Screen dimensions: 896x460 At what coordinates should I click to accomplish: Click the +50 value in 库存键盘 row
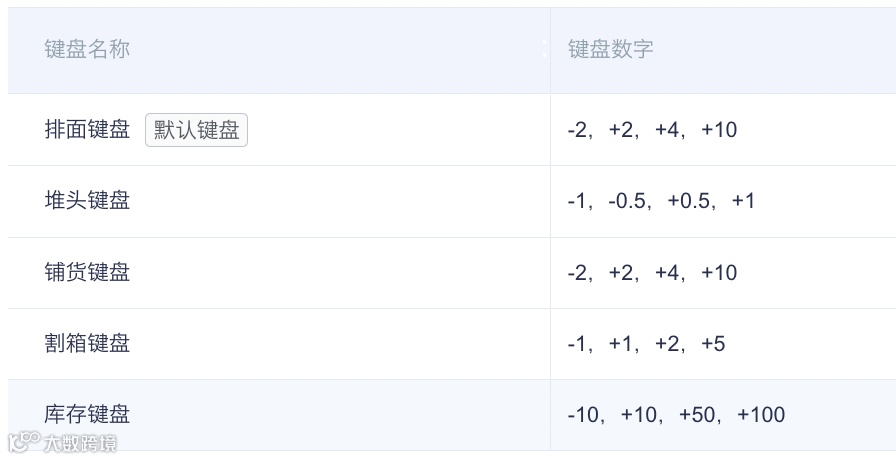pyautogui.click(x=702, y=414)
